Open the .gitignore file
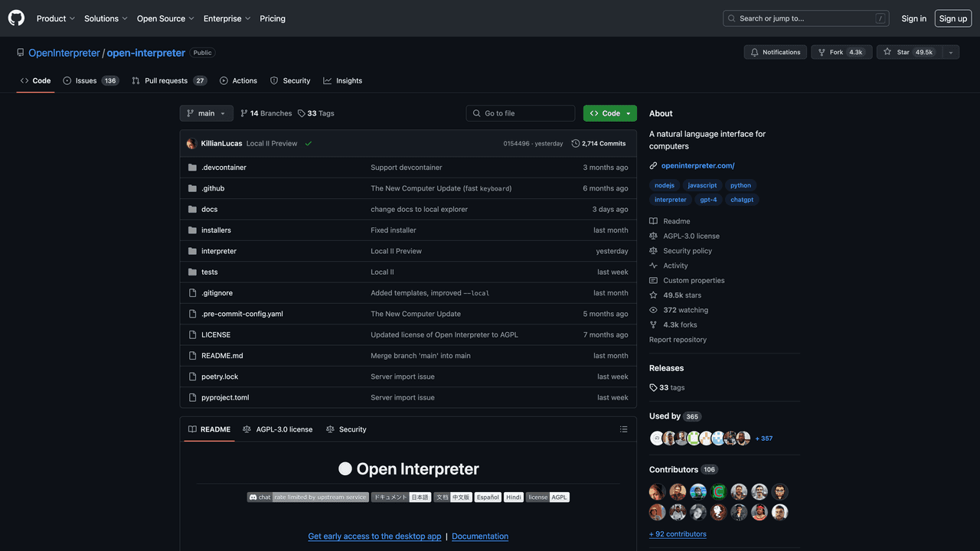The width and height of the screenshot is (980, 551). click(x=217, y=293)
